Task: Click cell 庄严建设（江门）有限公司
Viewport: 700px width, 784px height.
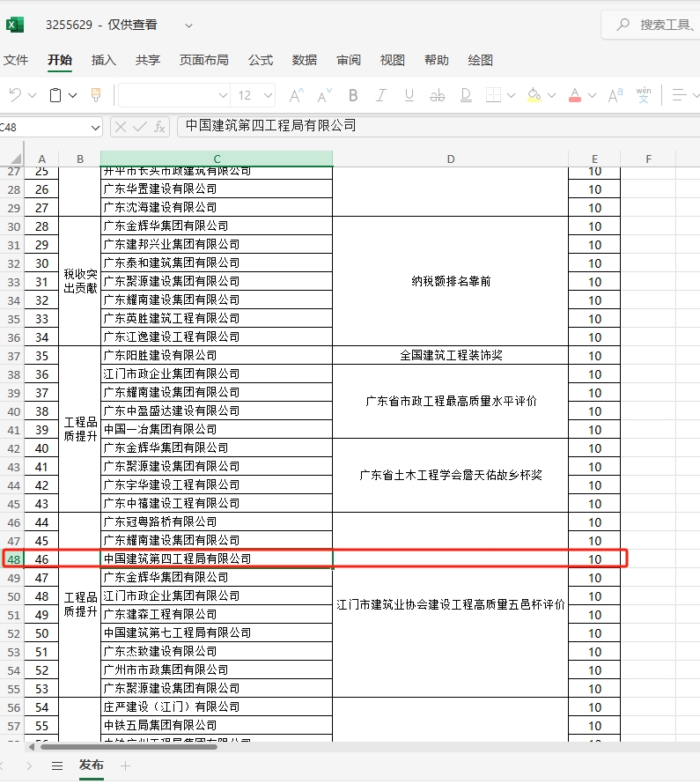Action: point(217,707)
